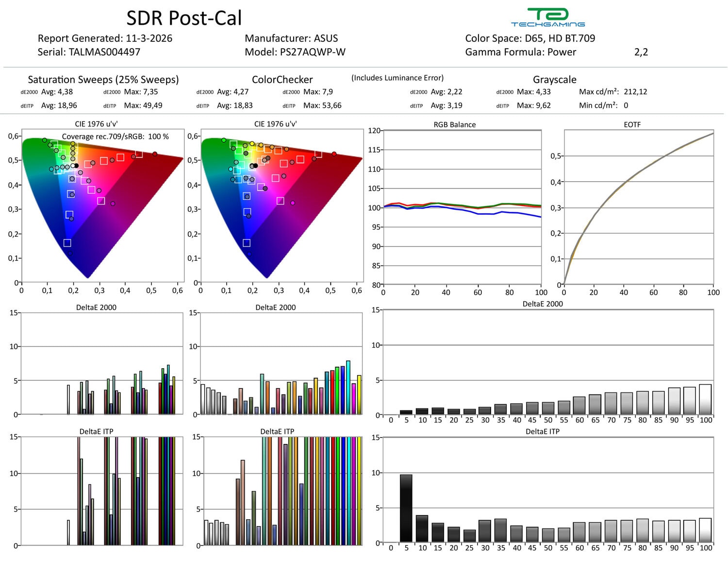Click the Serial TALMAS004497 label
The image size is (728, 563).
click(x=89, y=52)
